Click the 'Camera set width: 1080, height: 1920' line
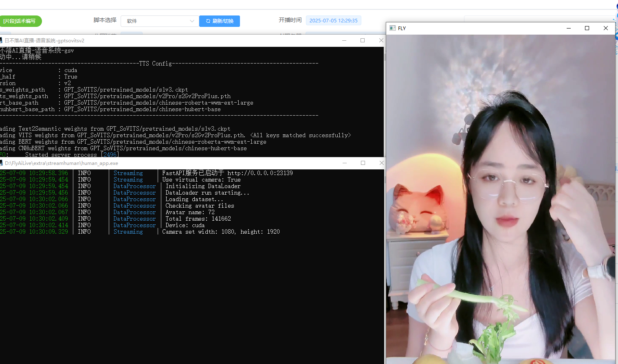The image size is (618, 364). 221,232
